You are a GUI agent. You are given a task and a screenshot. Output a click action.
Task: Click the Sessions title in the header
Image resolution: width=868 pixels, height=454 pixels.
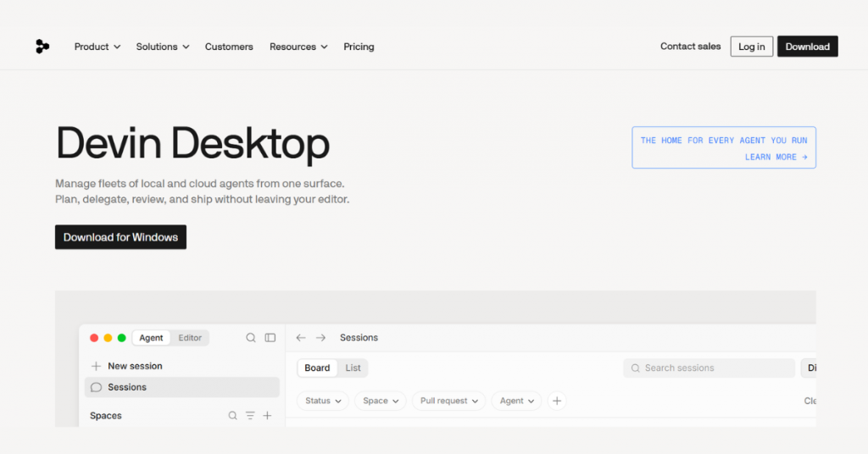pyautogui.click(x=359, y=337)
